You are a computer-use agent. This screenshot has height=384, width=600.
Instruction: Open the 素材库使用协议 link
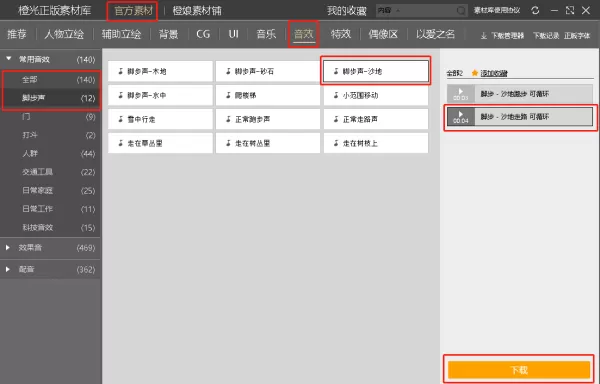pos(497,10)
